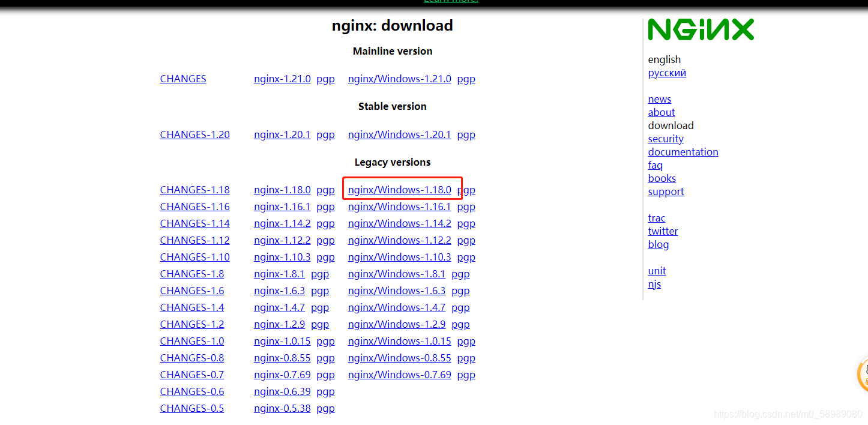
Task: Click the NGINX logo
Action: click(701, 29)
